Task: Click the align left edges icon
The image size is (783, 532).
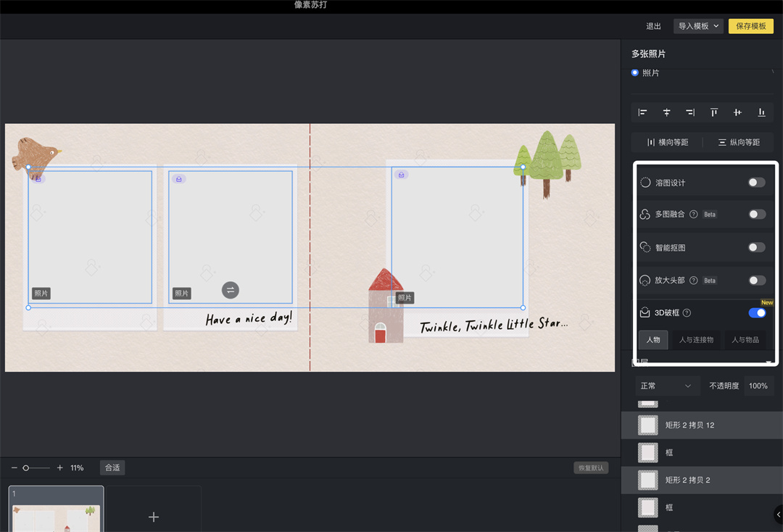Action: click(x=642, y=112)
